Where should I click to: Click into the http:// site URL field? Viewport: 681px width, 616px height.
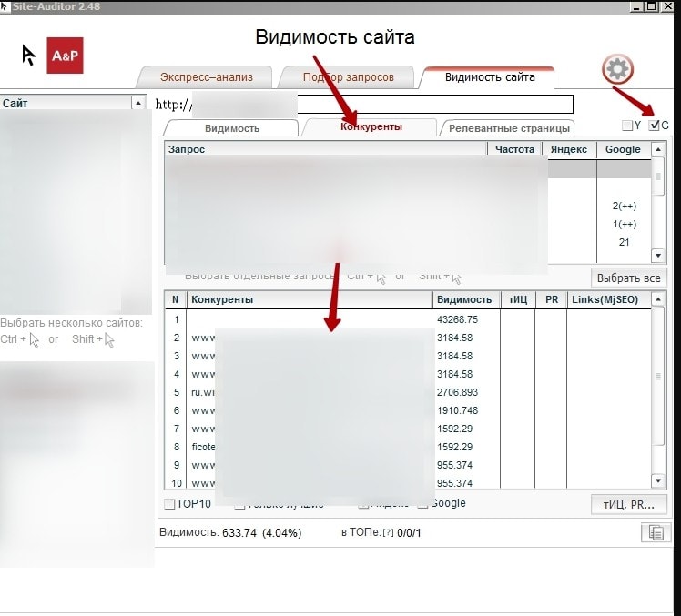coord(364,105)
